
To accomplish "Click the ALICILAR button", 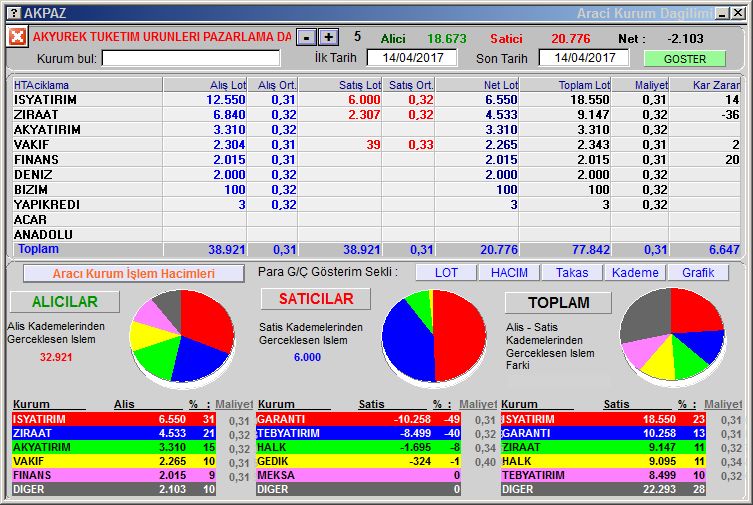I will point(65,302).
